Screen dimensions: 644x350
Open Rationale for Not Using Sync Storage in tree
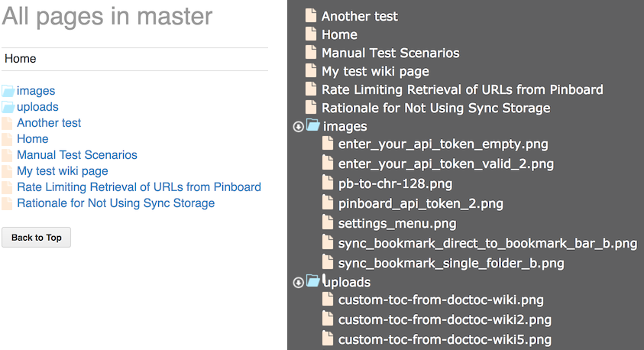coord(435,108)
